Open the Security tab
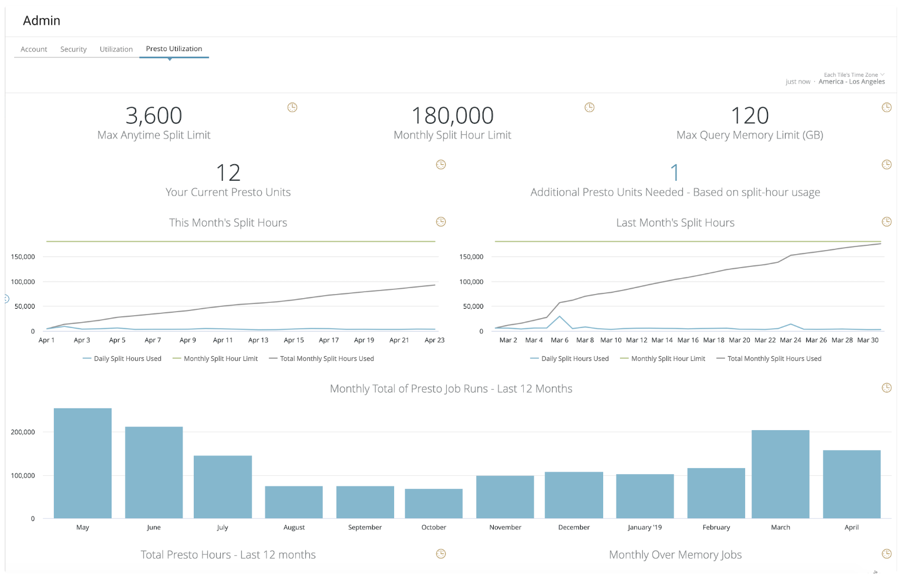This screenshot has height=588, width=903. point(73,49)
